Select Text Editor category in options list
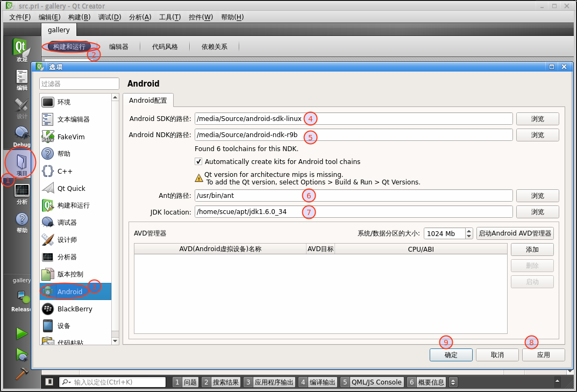Screen dimensions: 577x392 pos(75,119)
